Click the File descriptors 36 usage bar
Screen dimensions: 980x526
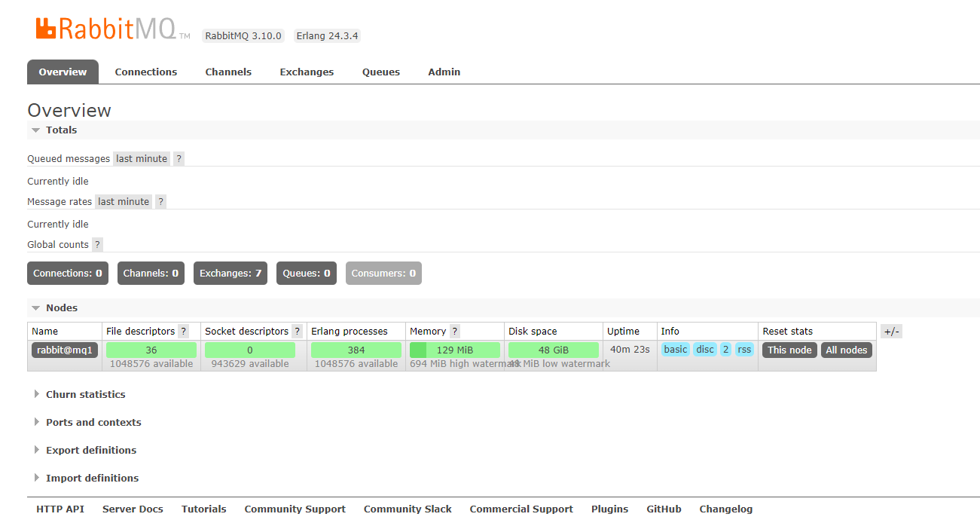[151, 350]
